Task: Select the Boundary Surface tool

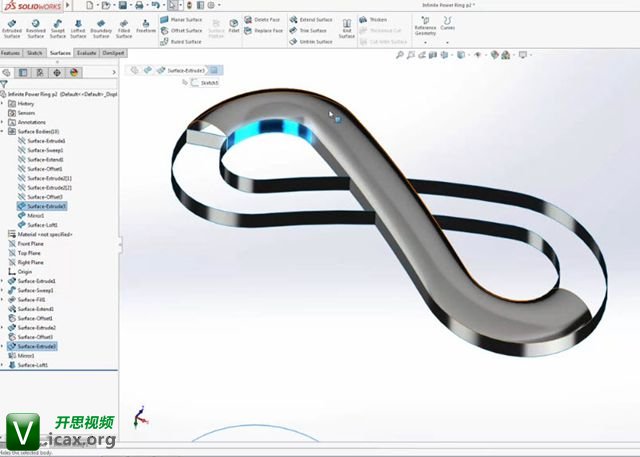Action: coord(101,29)
